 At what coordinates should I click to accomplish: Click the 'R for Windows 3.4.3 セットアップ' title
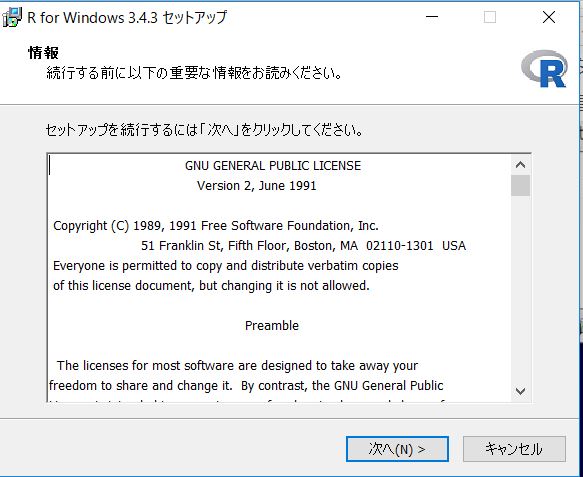127,17
